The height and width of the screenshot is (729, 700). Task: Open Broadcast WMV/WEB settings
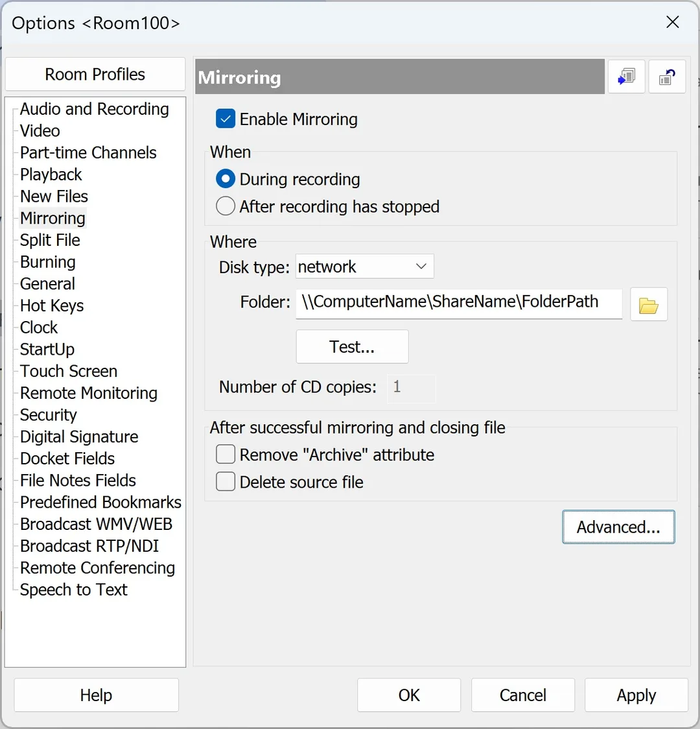96,525
